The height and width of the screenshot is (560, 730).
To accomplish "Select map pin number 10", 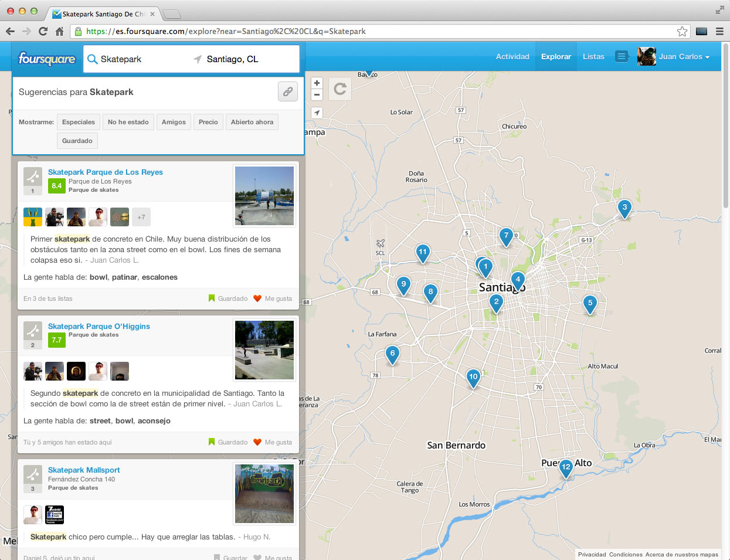I will point(473,378).
